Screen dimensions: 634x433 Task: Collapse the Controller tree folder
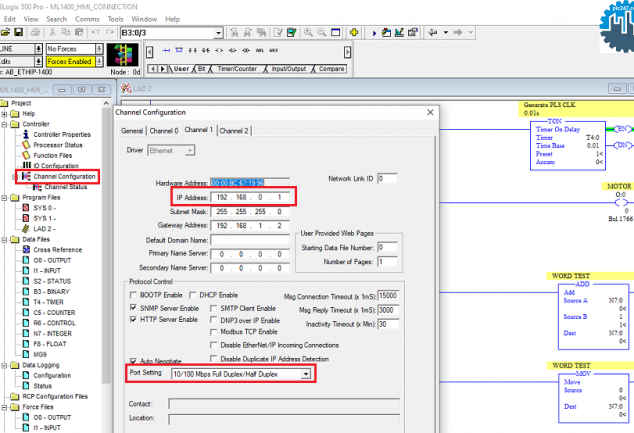[4, 125]
